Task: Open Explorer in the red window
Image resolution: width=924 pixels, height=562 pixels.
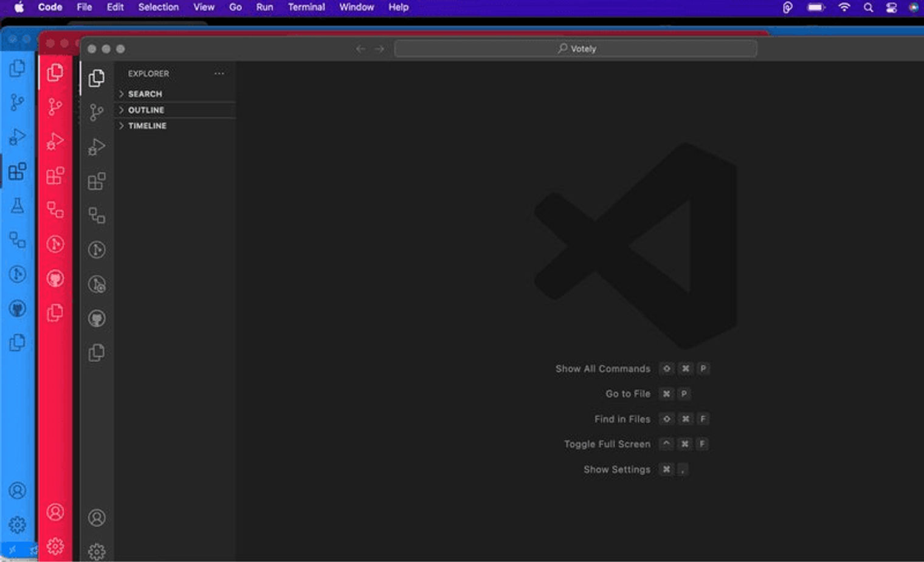Action: (x=55, y=72)
